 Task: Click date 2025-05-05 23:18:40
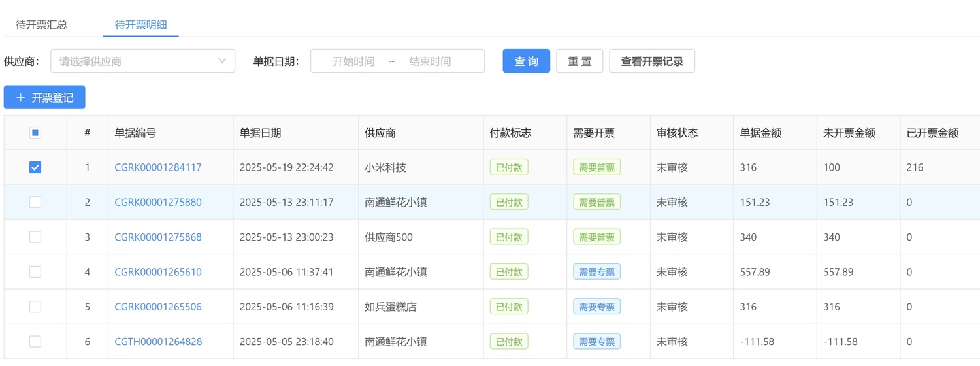point(287,341)
